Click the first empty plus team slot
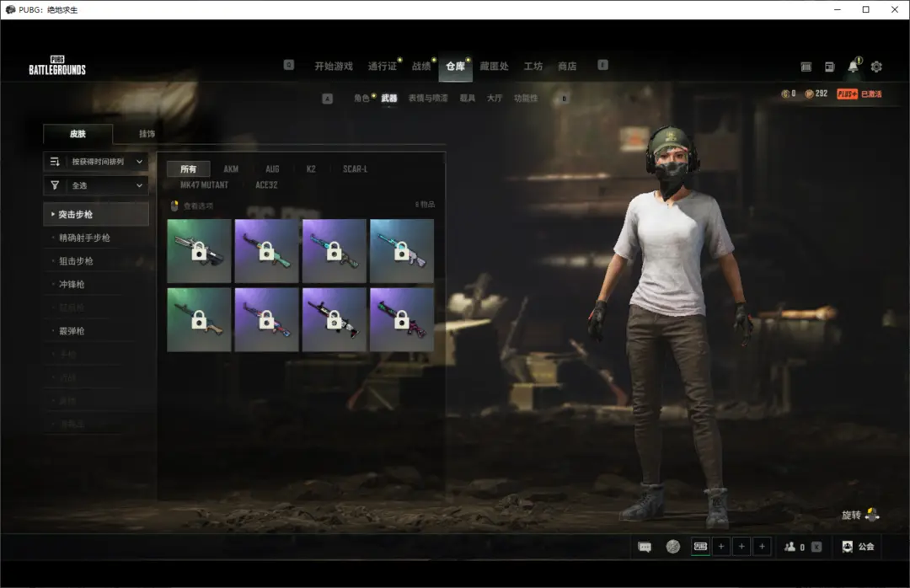This screenshot has height=588, width=910. click(721, 547)
